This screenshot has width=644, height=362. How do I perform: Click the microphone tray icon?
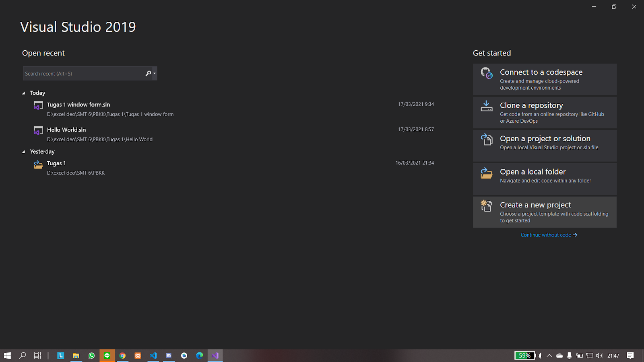click(x=569, y=356)
